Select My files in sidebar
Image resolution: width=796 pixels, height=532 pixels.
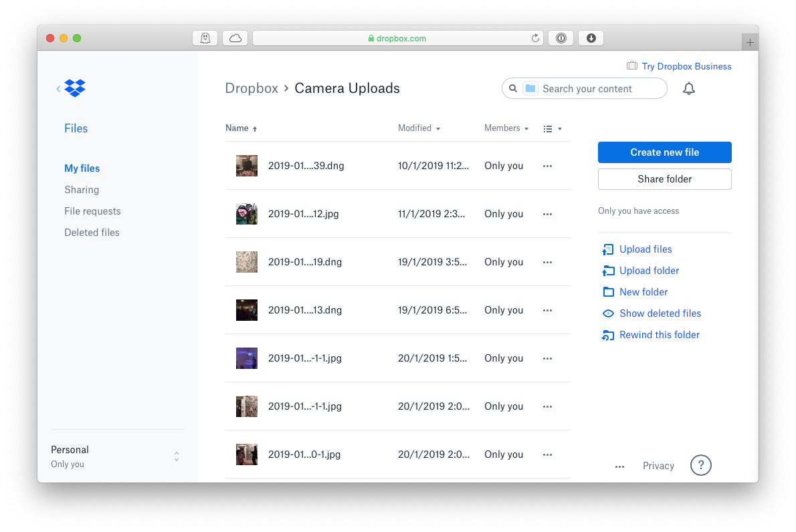[x=82, y=168]
